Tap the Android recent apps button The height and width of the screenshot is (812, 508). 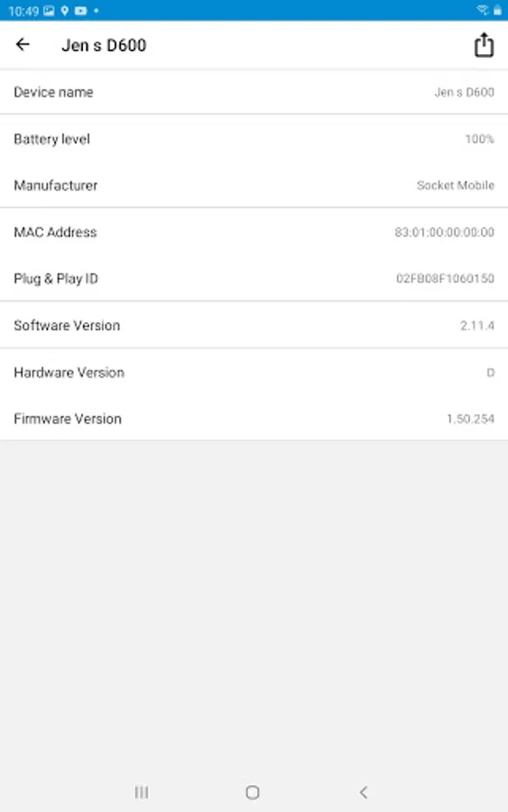tap(142, 792)
